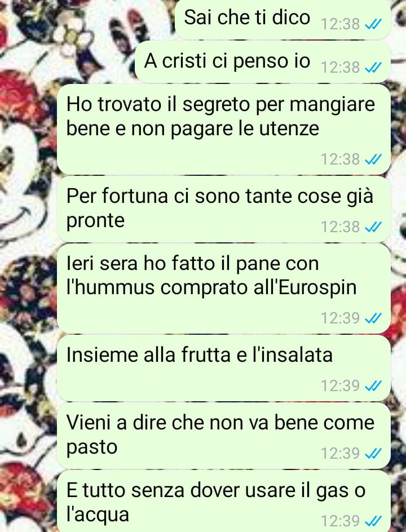Image resolution: width=406 pixels, height=532 pixels.
Task: Click the read receipt on 'Vieni a dire' message
Action: [373, 453]
